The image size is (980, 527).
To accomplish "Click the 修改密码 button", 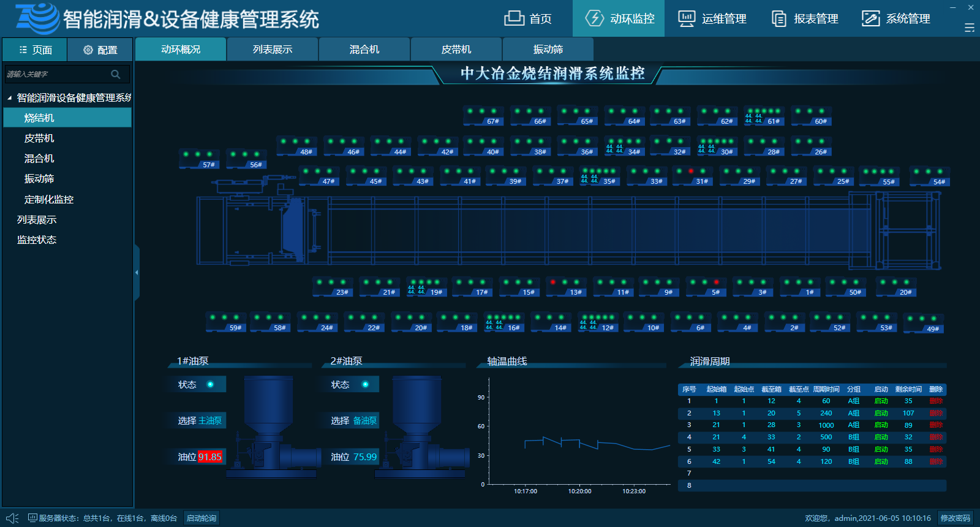I will pos(955,518).
